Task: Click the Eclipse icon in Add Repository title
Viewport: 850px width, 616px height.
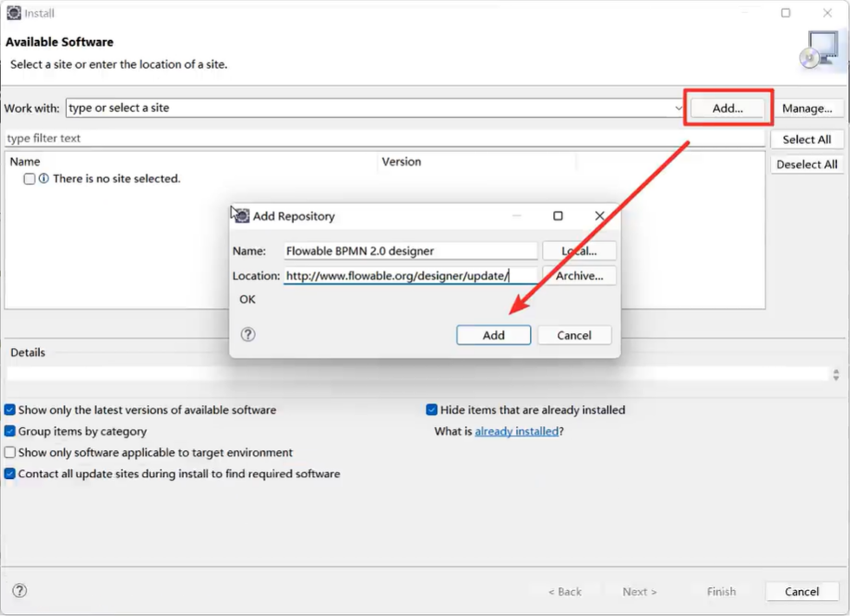Action: [242, 216]
